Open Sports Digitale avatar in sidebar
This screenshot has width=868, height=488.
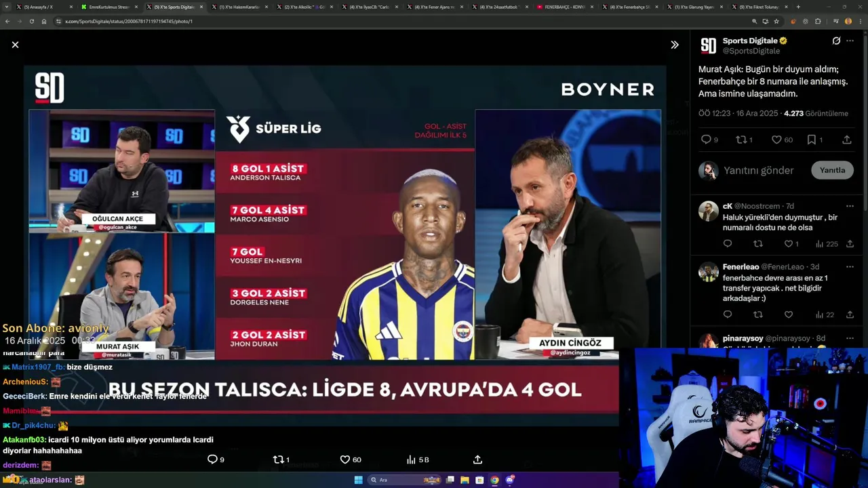(x=708, y=45)
